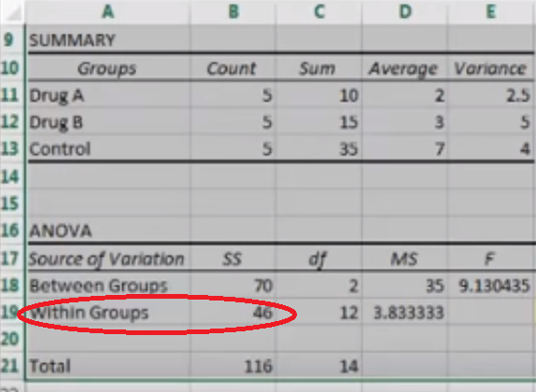Select column D header
The width and height of the screenshot is (536, 392).
pos(404,12)
